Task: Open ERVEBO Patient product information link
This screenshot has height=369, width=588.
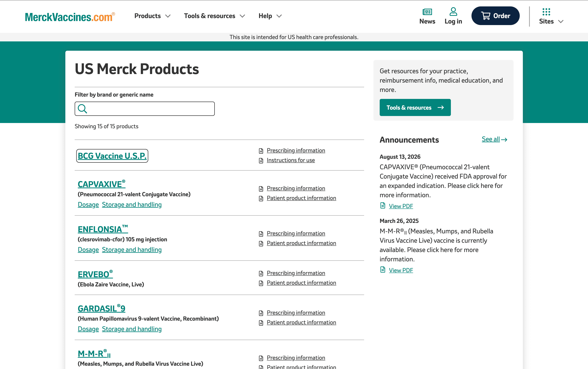Action: pos(301,283)
